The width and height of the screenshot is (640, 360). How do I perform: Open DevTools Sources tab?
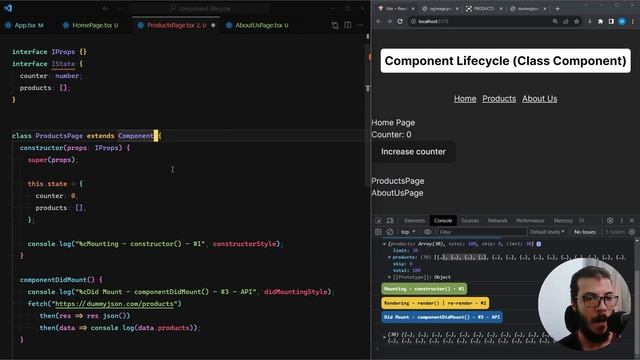pyautogui.click(x=470, y=220)
